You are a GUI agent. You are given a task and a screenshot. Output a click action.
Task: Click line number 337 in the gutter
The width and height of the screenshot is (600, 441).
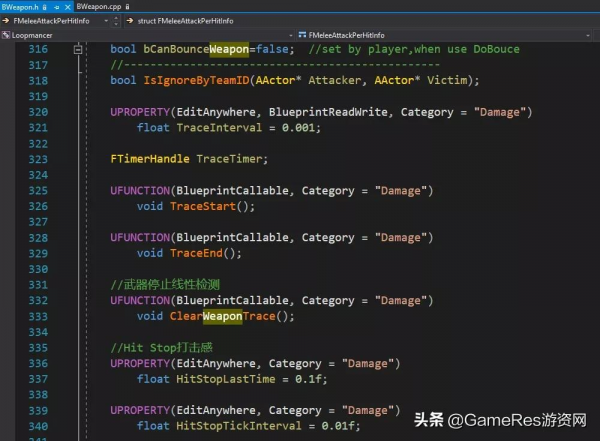point(38,379)
